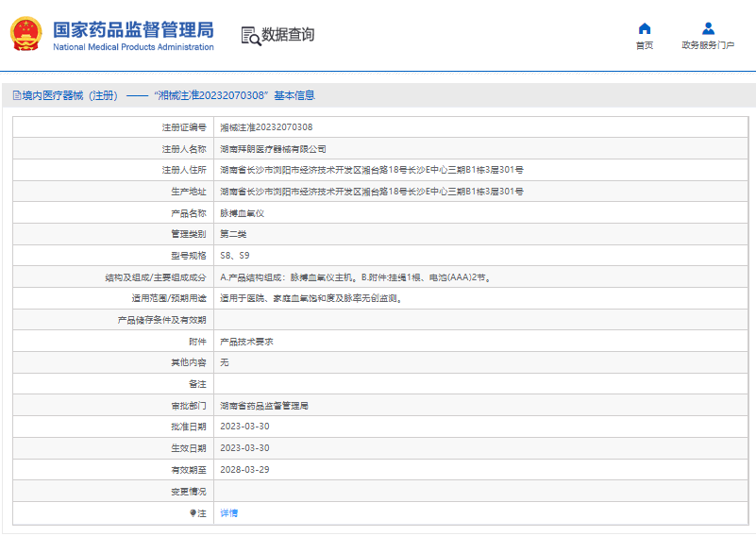Click the document icon before 境内医疗器械
756x536 pixels.
17,95
